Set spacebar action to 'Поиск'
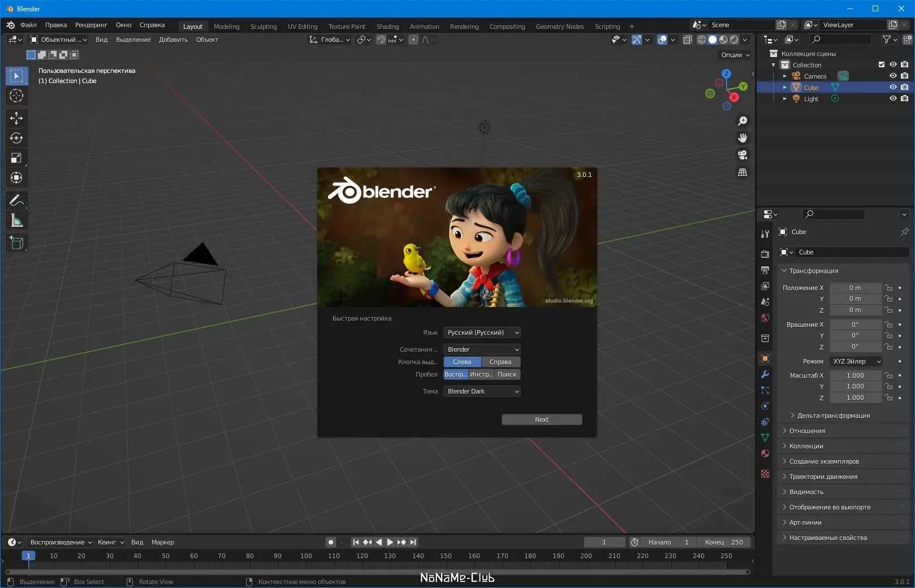Screen dimensions: 915x588 pyautogui.click(x=507, y=374)
